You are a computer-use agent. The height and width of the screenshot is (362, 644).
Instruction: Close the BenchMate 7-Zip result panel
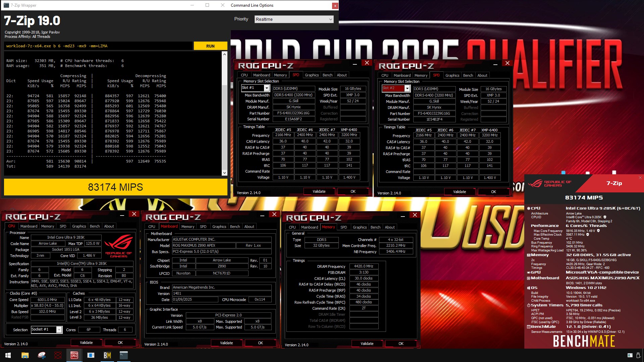[x=640, y=178]
